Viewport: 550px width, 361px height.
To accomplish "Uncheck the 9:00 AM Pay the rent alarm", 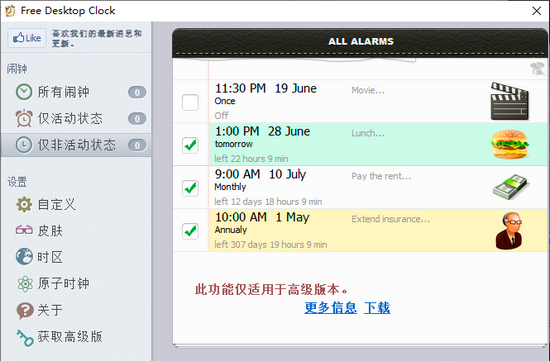I will (x=190, y=188).
